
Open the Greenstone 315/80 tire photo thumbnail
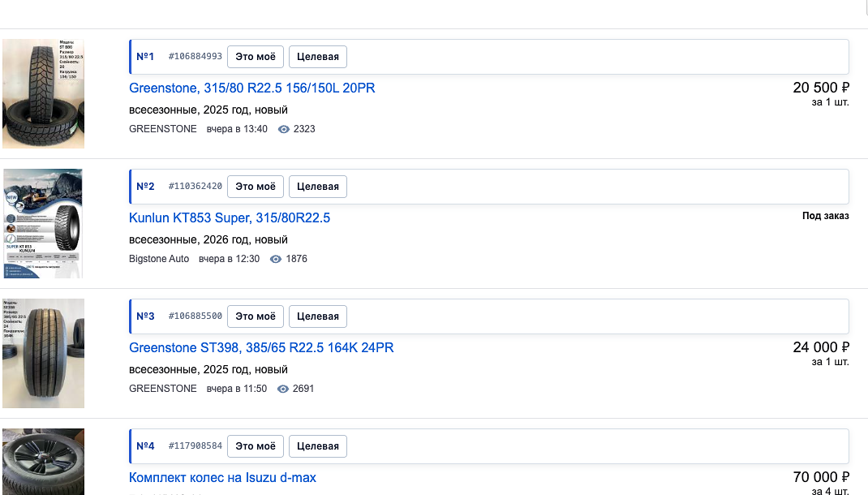click(43, 93)
